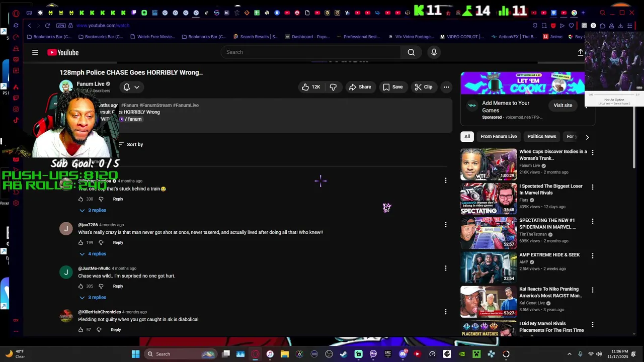Open notification bell dropdown for Fanum Live
This screenshot has height=362, width=644.
(131, 87)
